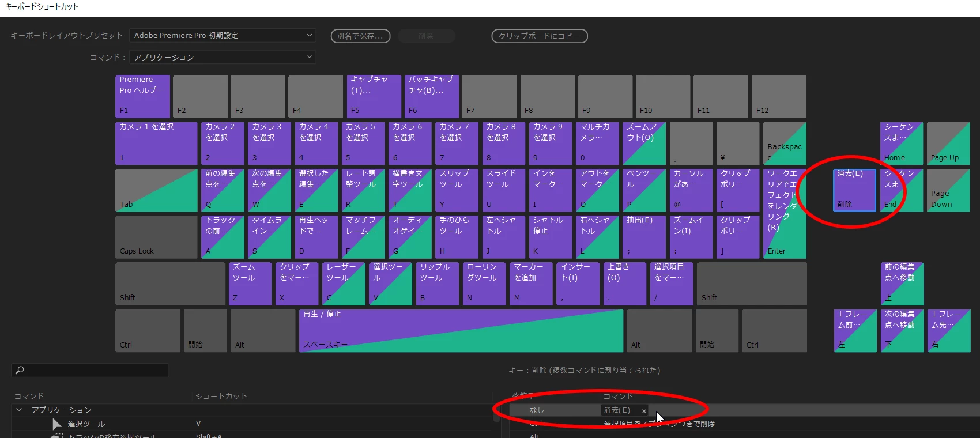Select the down arrow key labeled 次の編集点へ移動

902,331
